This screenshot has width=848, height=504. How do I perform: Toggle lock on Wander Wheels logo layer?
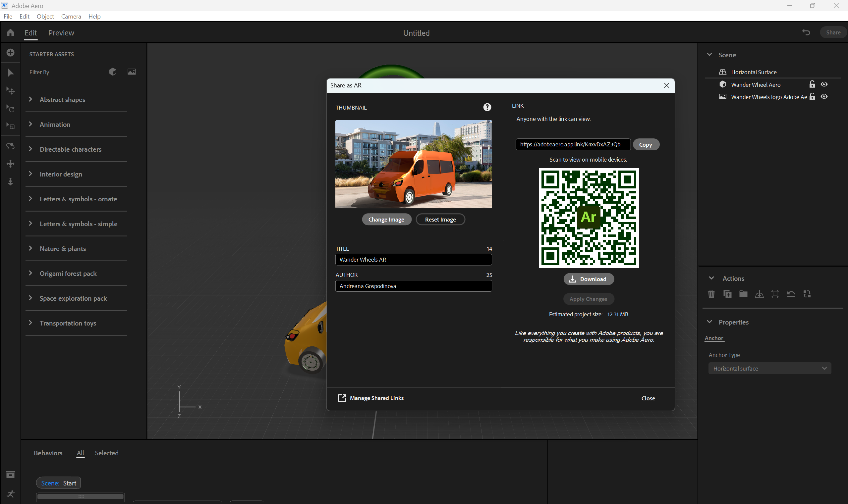[812, 96]
